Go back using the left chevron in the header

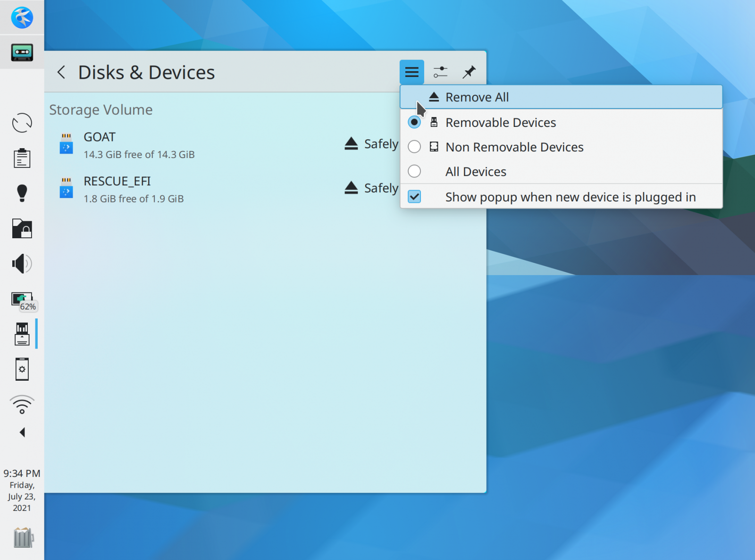tap(61, 72)
